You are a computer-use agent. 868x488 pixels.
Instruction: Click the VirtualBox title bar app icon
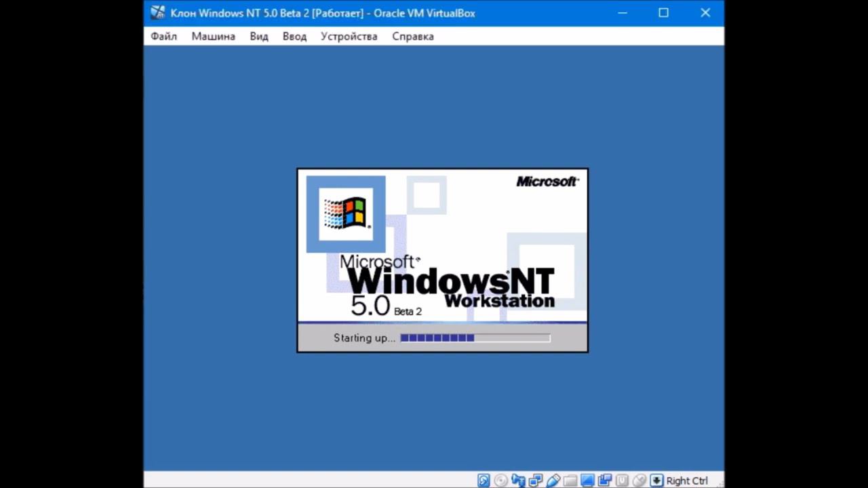pos(157,13)
